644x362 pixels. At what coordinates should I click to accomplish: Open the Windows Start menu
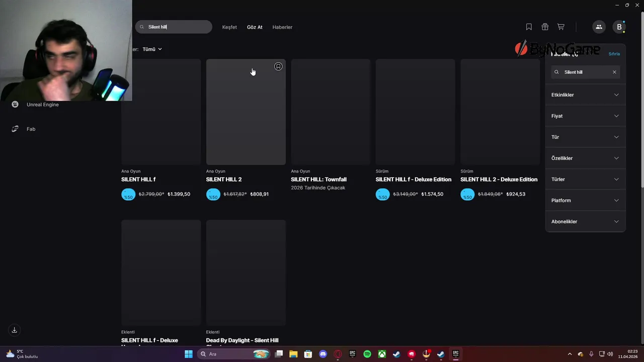click(x=189, y=354)
